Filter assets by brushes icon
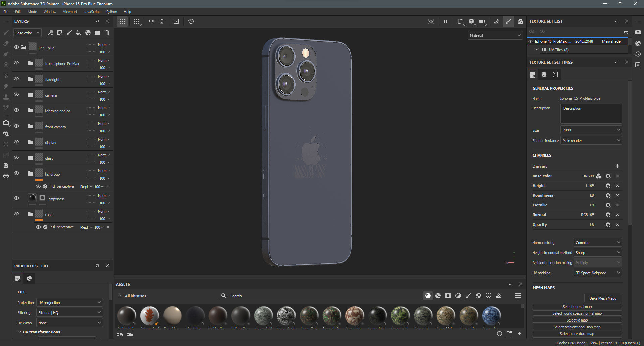The width and height of the screenshot is (644, 346). (x=468, y=296)
